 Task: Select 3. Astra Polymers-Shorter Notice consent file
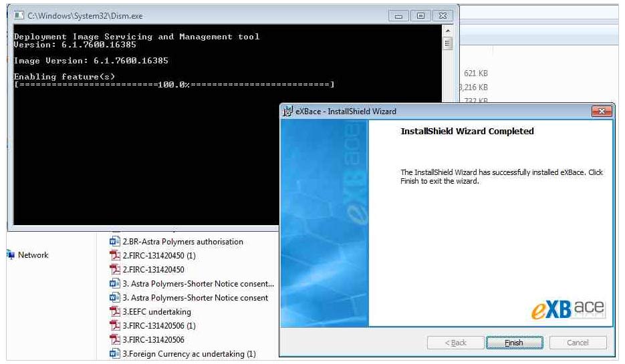point(195,298)
